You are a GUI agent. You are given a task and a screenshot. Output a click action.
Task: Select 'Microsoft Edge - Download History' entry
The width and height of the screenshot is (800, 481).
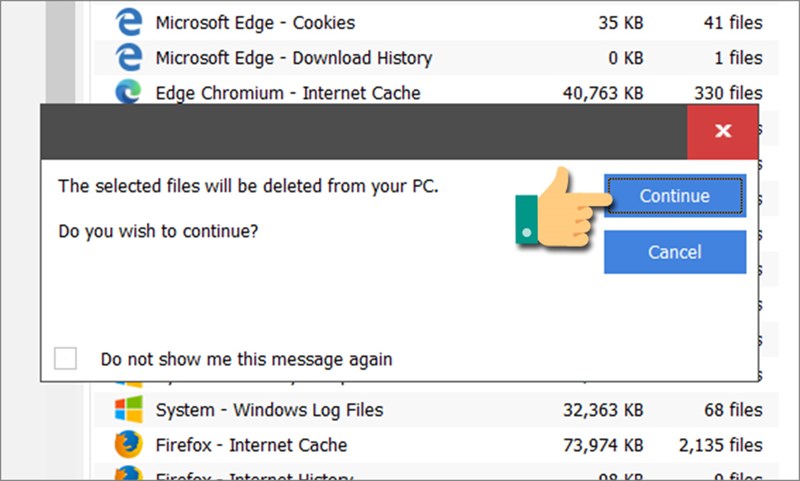[293, 57]
